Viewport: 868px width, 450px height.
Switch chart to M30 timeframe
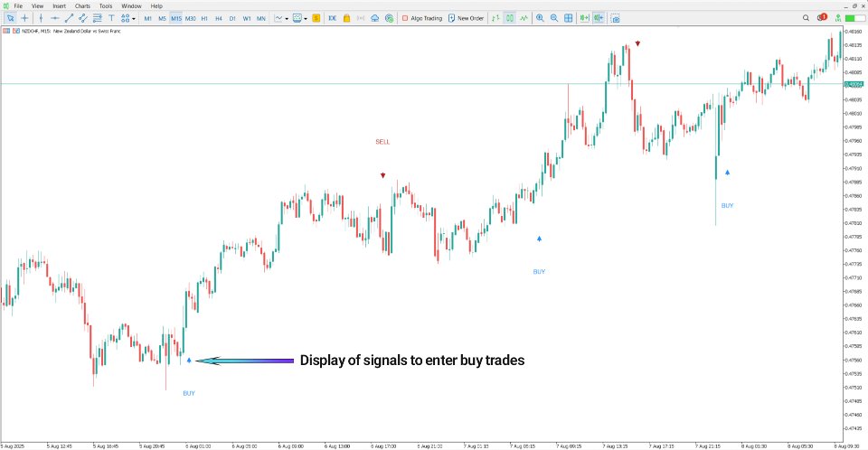tap(191, 18)
